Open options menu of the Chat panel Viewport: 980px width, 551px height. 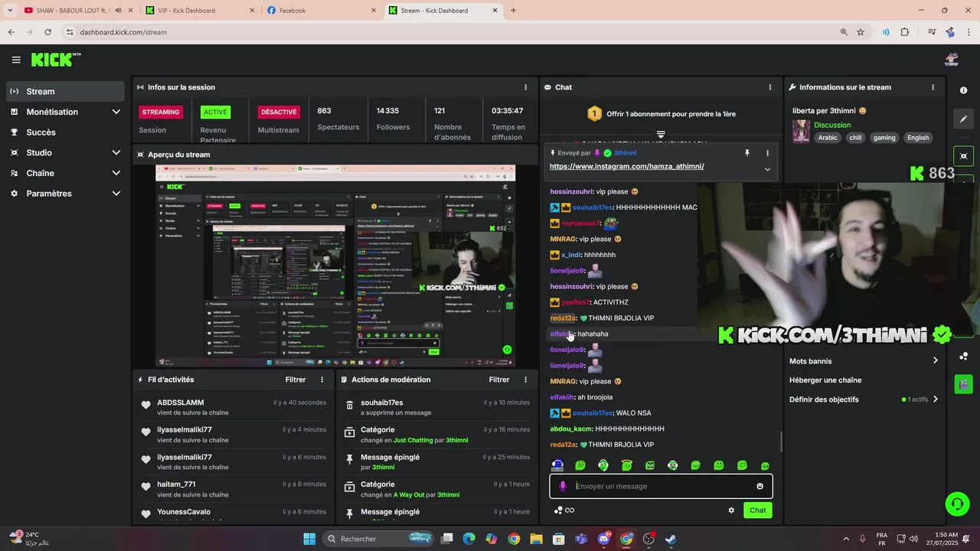tap(769, 87)
